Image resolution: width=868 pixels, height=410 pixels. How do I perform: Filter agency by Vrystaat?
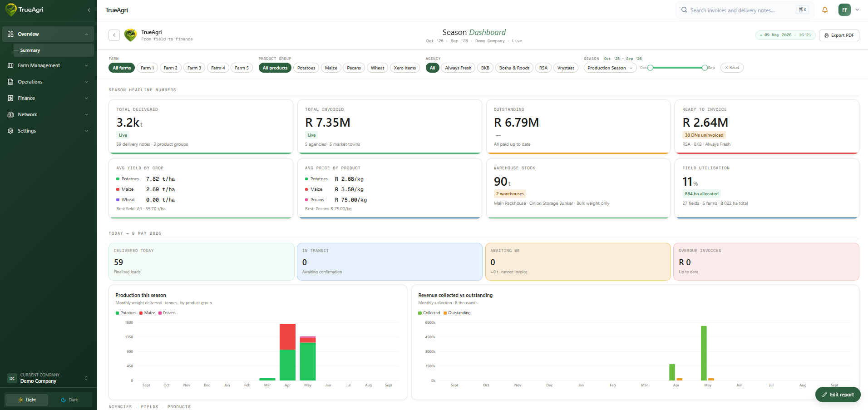tap(566, 68)
